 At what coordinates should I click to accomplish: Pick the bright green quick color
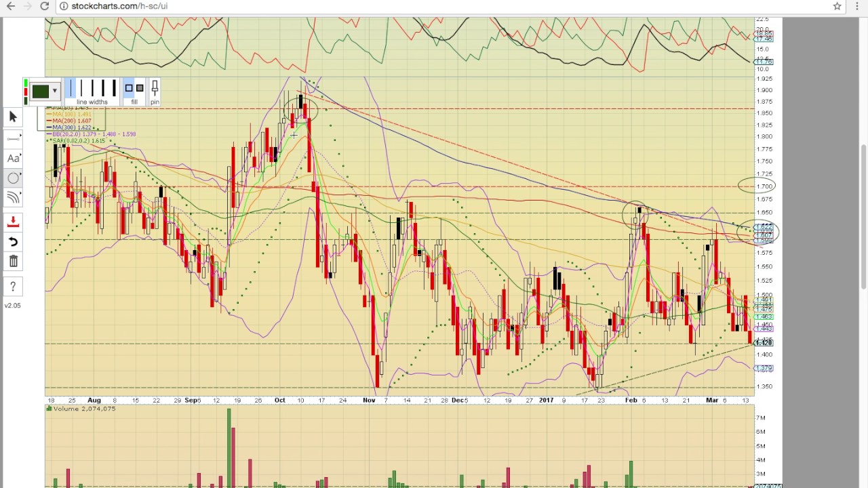26,83
